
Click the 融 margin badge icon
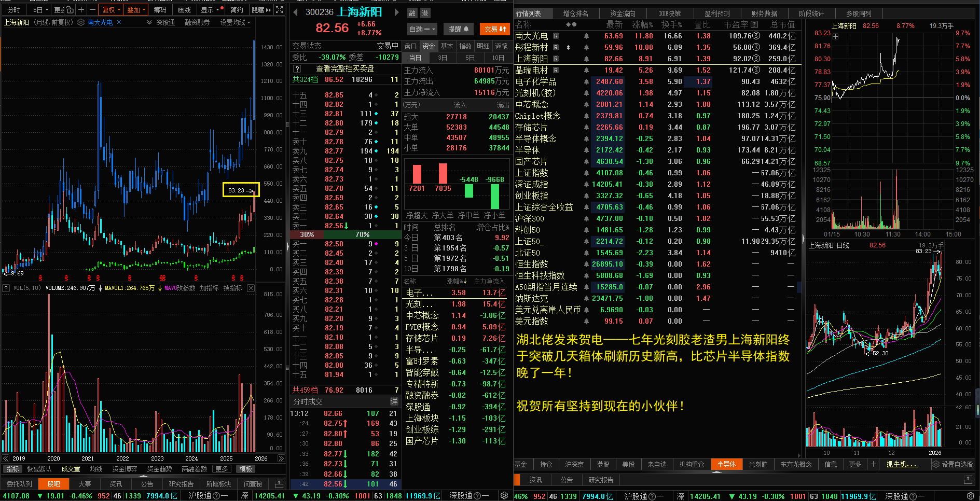click(413, 13)
